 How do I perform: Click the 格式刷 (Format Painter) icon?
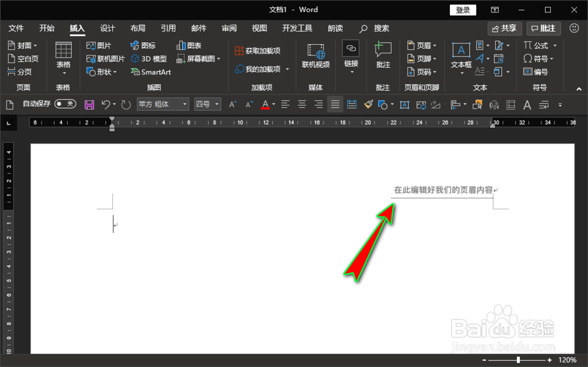click(x=368, y=104)
